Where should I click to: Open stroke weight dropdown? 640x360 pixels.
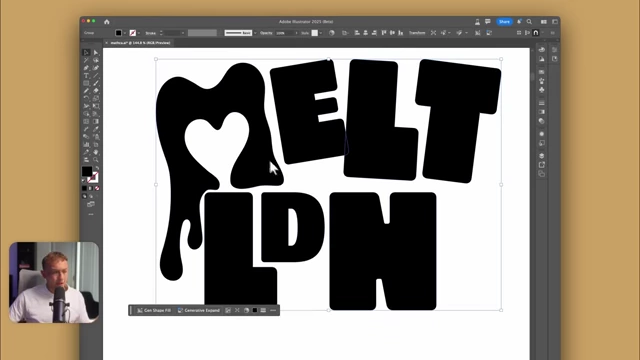183,33
